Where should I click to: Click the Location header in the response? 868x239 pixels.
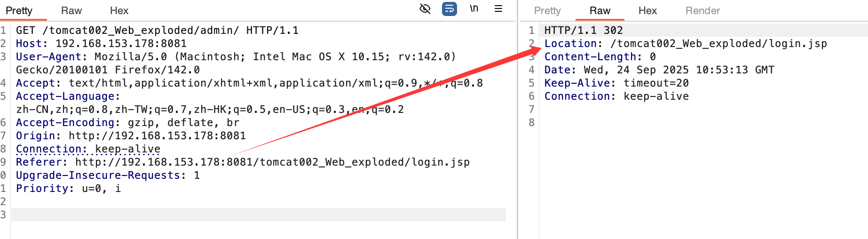point(685,44)
